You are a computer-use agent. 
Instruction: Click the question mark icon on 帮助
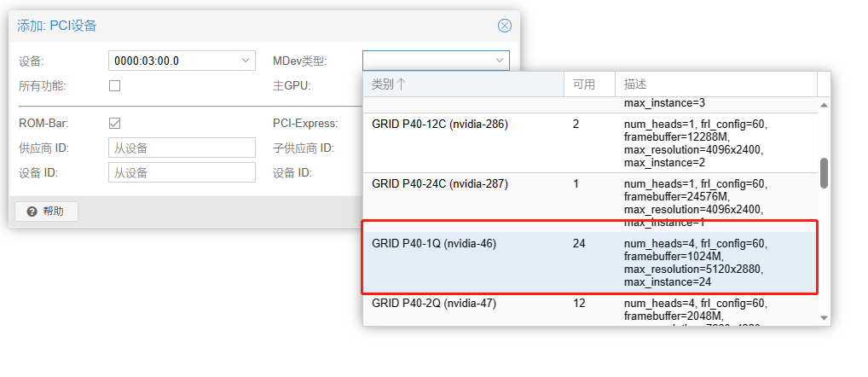[32, 212]
